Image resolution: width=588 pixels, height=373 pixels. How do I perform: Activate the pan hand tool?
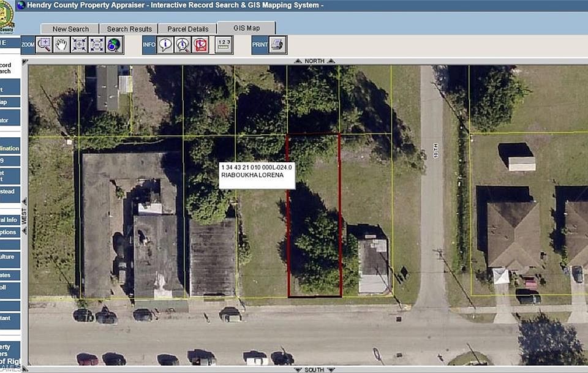pyautogui.click(x=61, y=45)
